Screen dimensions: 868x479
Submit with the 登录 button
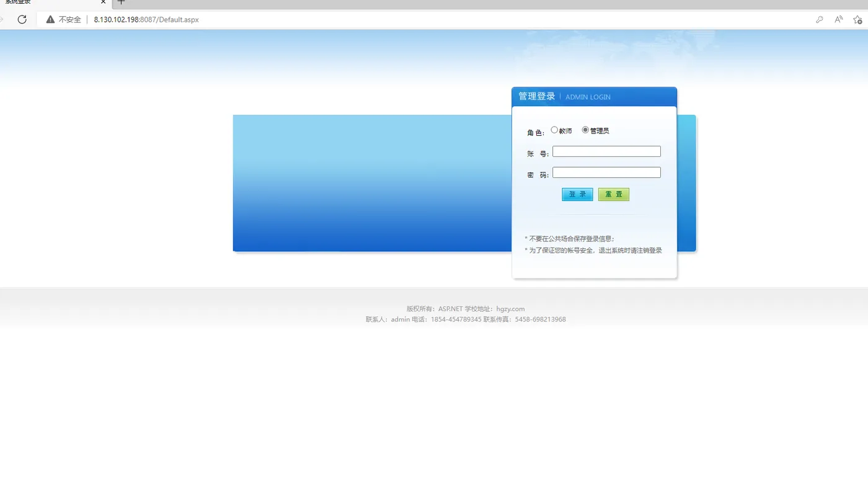[577, 194]
